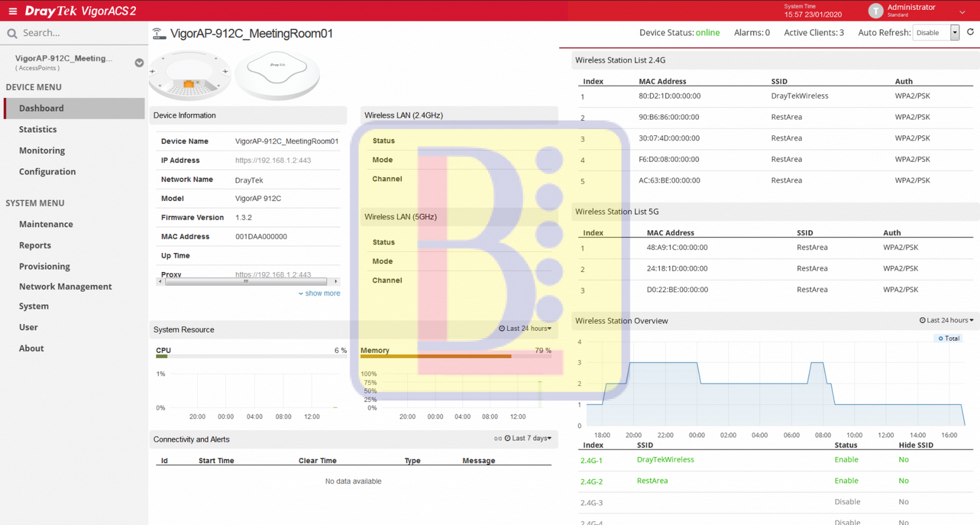The image size is (980, 525).
Task: Open the hamburger menu in header
Action: [x=12, y=11]
